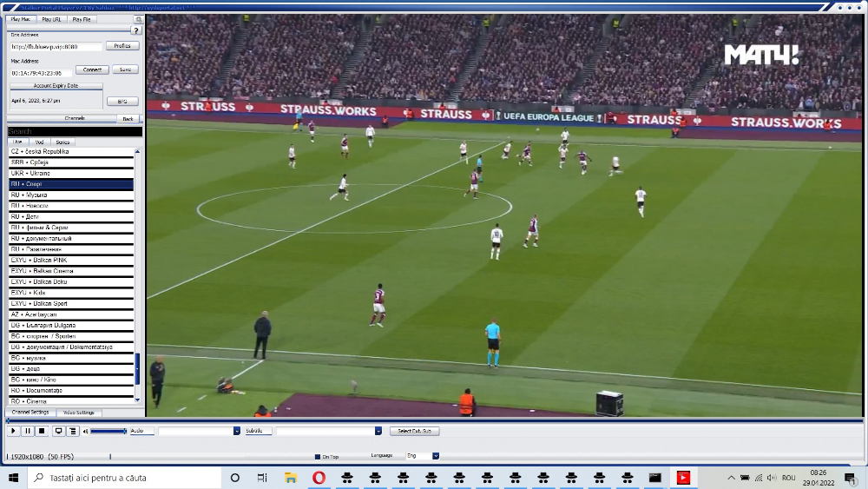Image resolution: width=868 pixels, height=489 pixels.
Task: Expand the Audio track dropdown
Action: (236, 431)
